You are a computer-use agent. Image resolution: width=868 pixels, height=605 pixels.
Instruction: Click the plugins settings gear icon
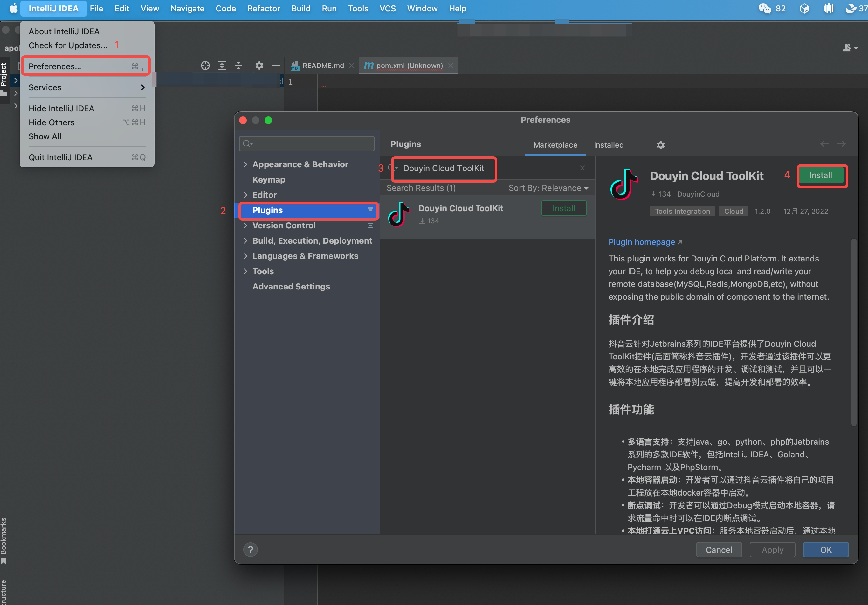coord(660,145)
